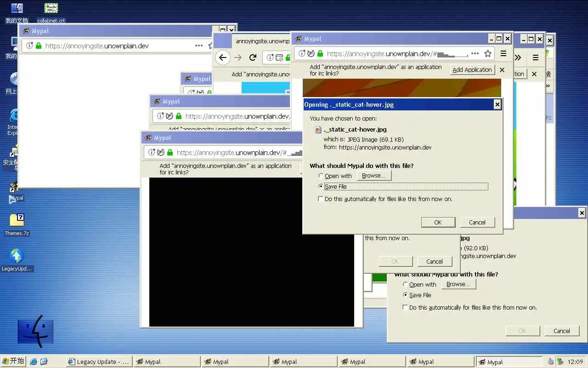Image resolution: width=588 pixels, height=368 pixels.
Task: Click Browse... in cat-hover dialog
Action: 374,176
